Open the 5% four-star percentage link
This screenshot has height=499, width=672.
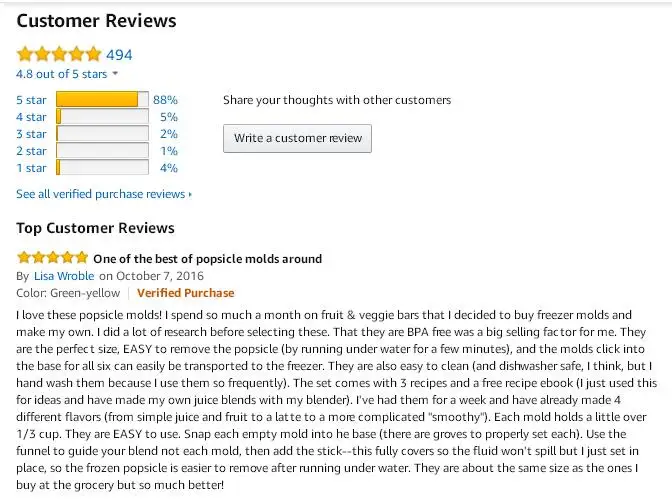168,117
